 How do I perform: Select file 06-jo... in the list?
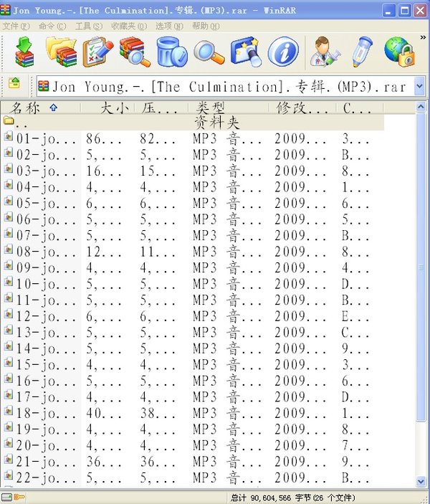pyautogui.click(x=192, y=219)
